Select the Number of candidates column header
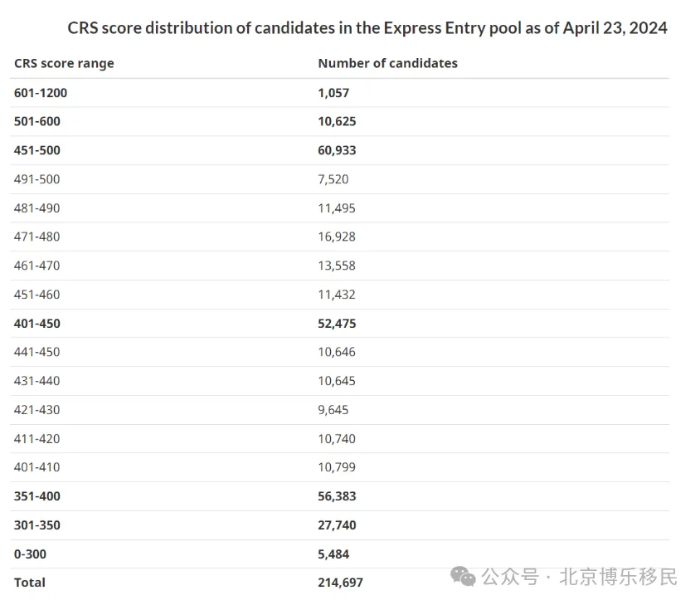700x605 pixels. [x=387, y=63]
